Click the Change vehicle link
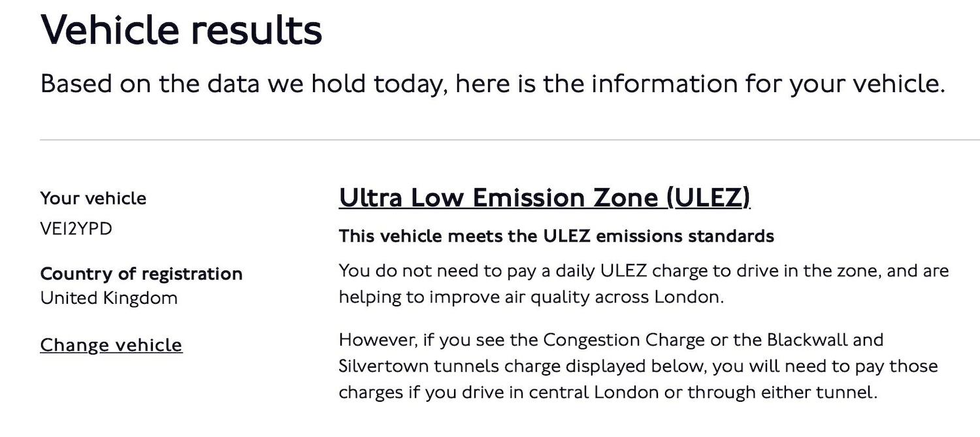Viewport: 980px width, 437px height. 111,345
